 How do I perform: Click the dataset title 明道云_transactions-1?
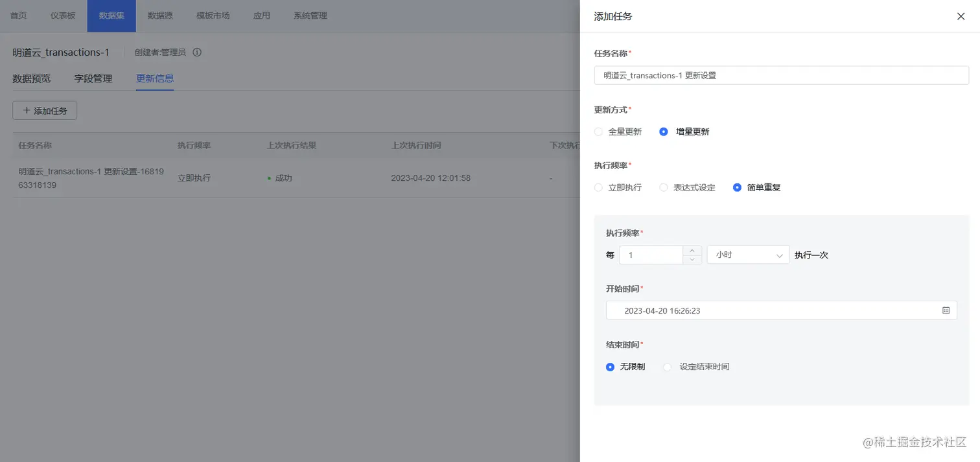coord(61,52)
